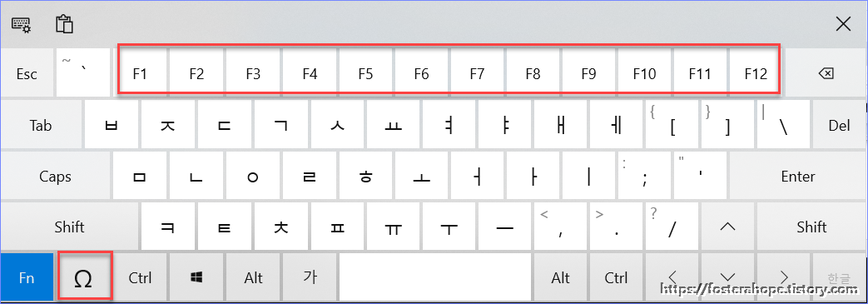The height and width of the screenshot is (304, 868).
Task: Tap the Tab key
Action: pos(41,126)
